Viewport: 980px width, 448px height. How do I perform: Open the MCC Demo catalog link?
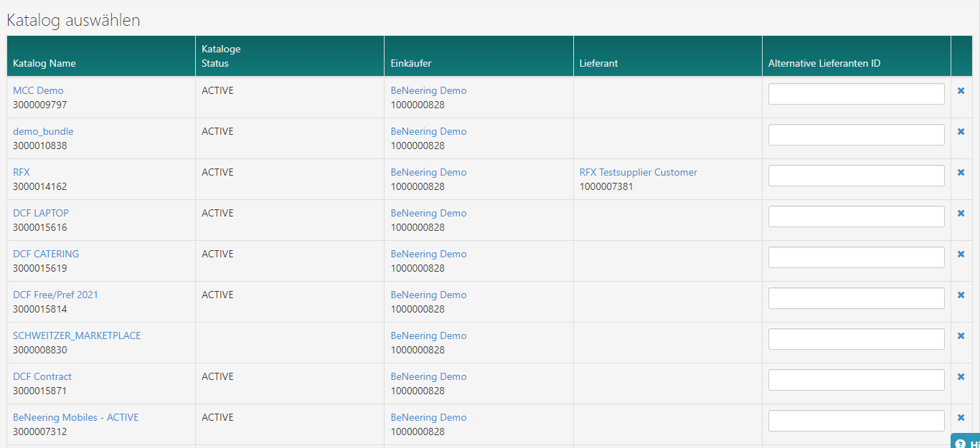tap(38, 91)
